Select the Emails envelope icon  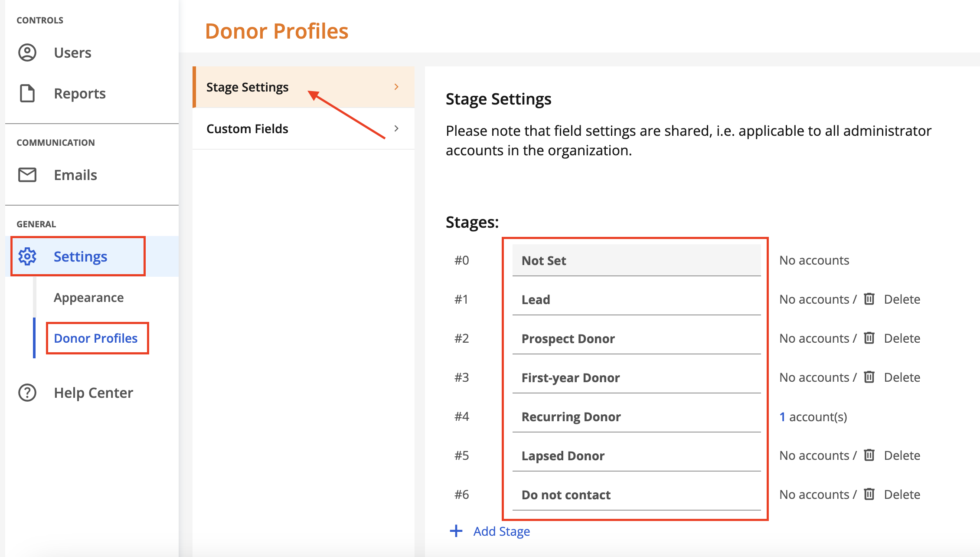[27, 175]
